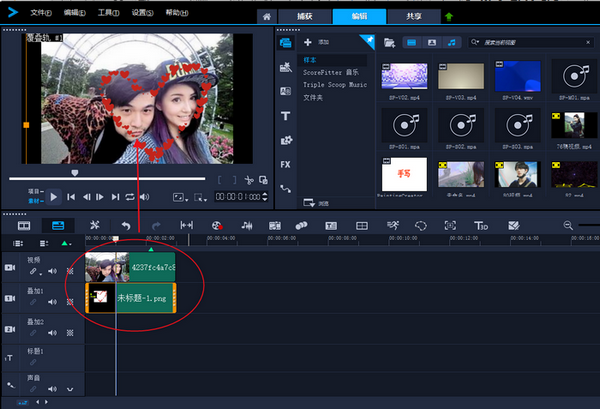Image resolution: width=600 pixels, height=409 pixels.
Task: Mute the 视频 track audio
Action: coord(53,271)
